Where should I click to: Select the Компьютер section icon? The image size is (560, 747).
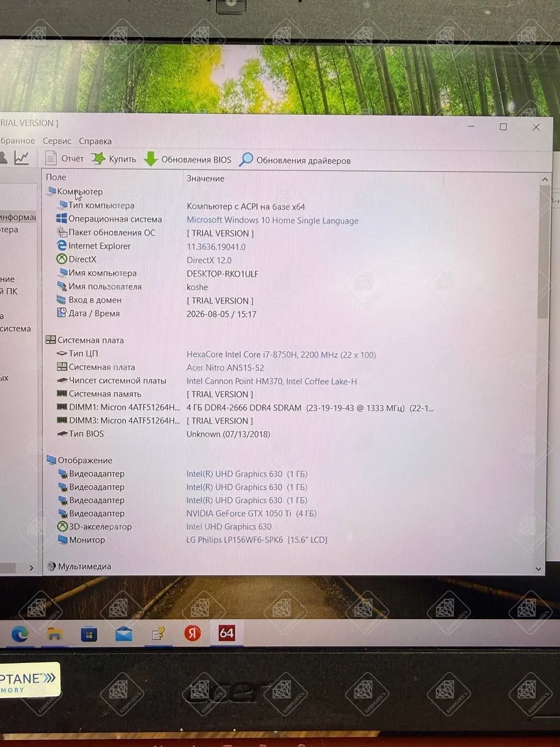51,191
